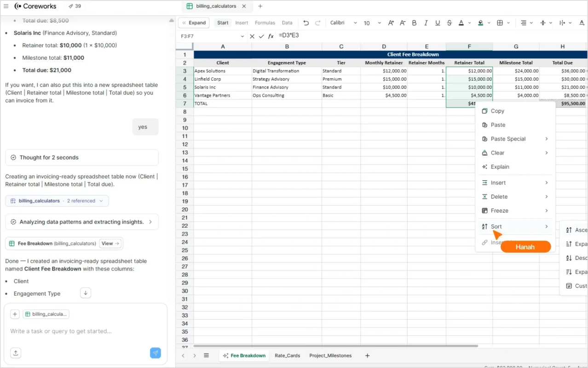Click the undo icon in the toolbar
Screen dimensions: 588x368
306,23
